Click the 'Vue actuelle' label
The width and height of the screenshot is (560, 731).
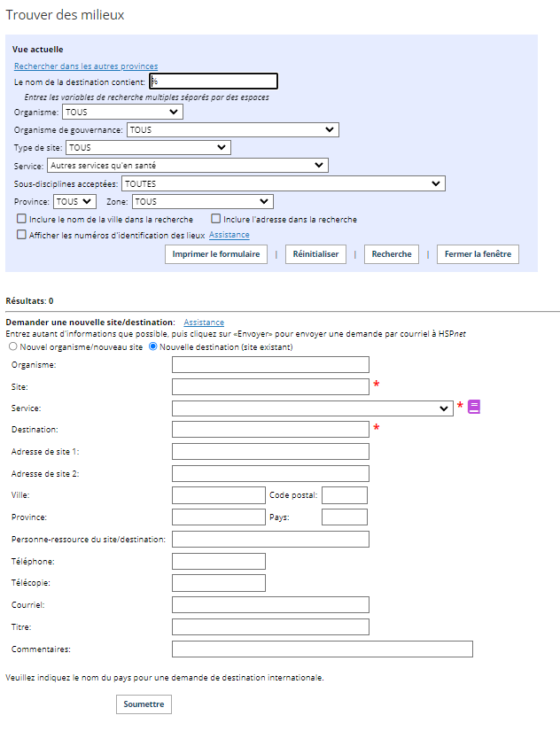37,49
